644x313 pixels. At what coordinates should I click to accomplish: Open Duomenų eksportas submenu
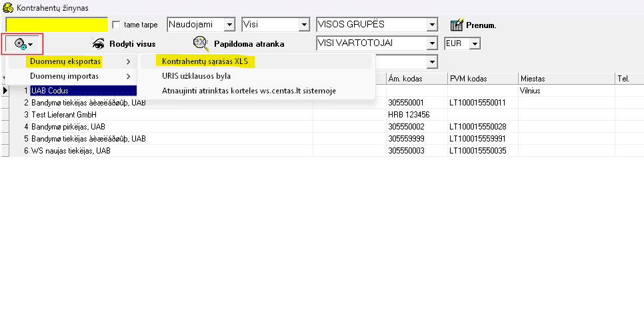pos(70,61)
